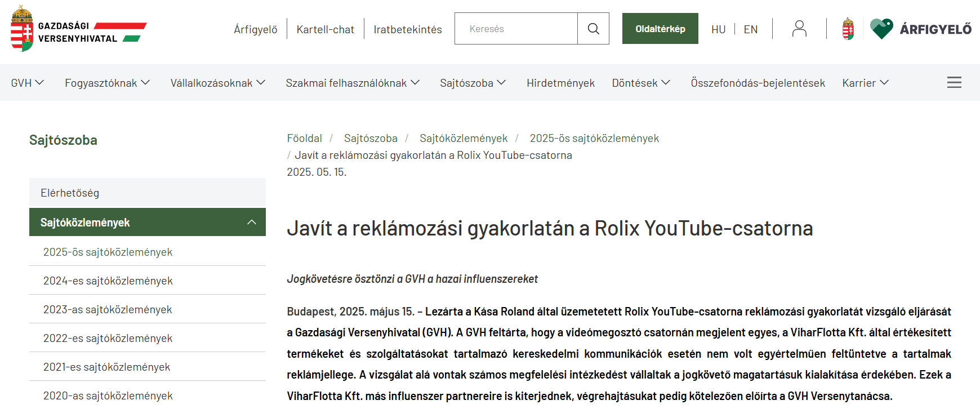Open Elérhetőség in the sidebar
This screenshot has width=980, height=409.
click(x=148, y=193)
